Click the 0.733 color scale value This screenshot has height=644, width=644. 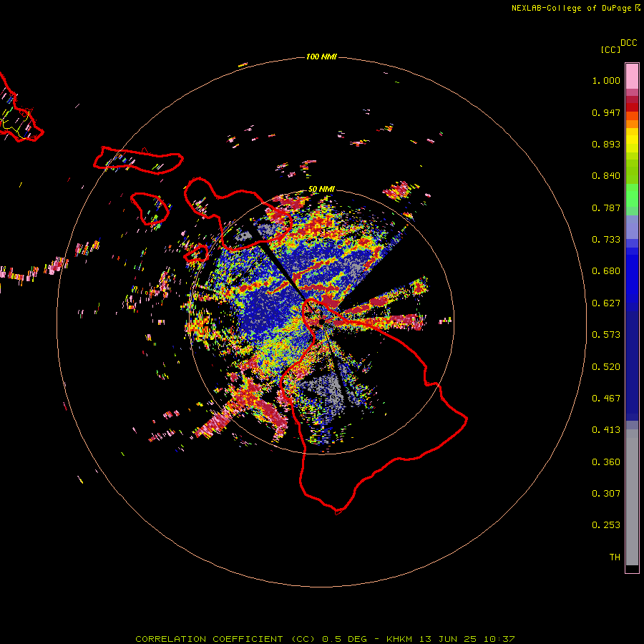[x=606, y=240]
